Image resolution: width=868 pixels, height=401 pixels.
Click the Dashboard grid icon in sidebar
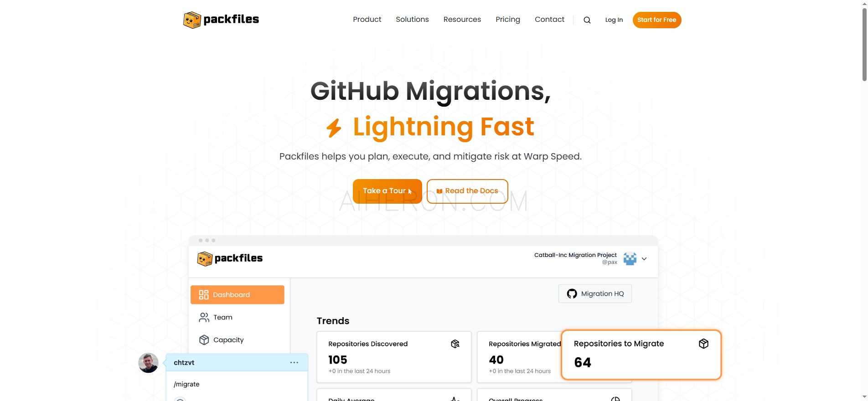click(x=204, y=295)
